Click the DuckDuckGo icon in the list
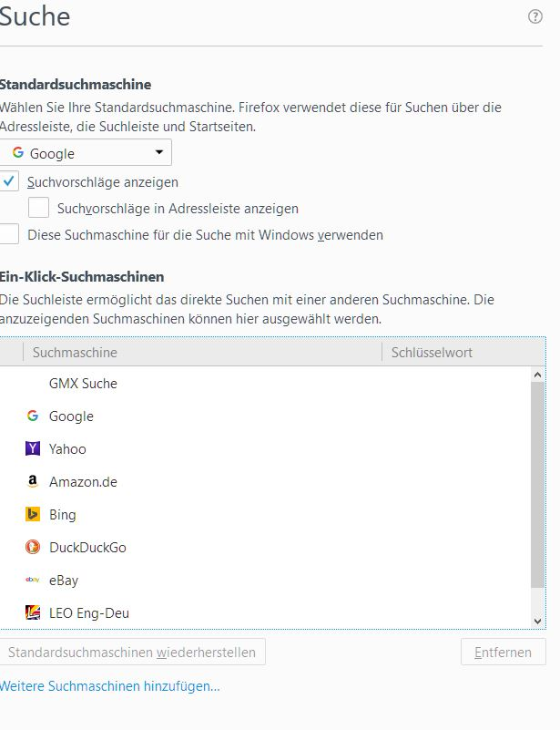Screen dimensions: 560x730 pyautogui.click(x=33, y=547)
